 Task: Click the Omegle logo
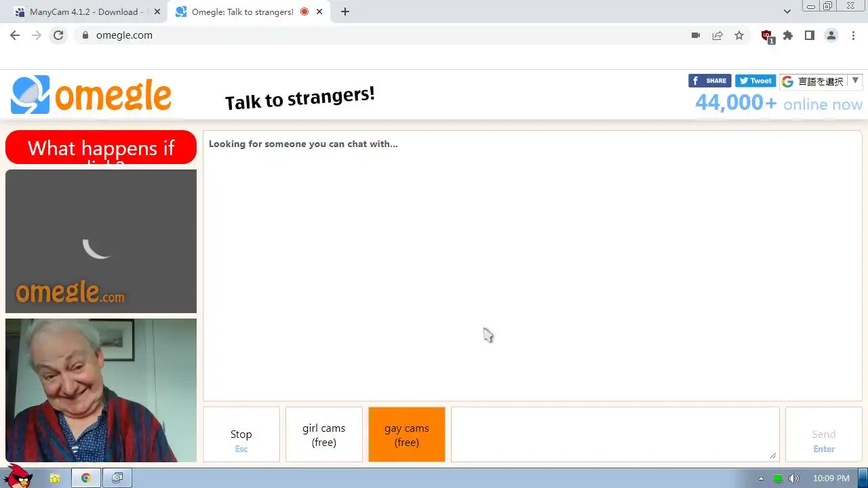(91, 95)
